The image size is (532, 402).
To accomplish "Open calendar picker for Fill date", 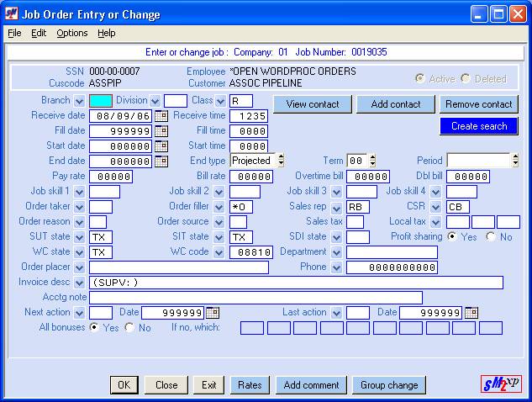I will coord(161,131).
